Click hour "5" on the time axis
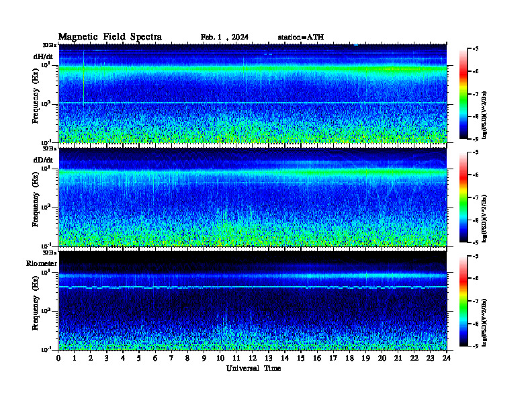The image size is (532, 411). pos(139,358)
